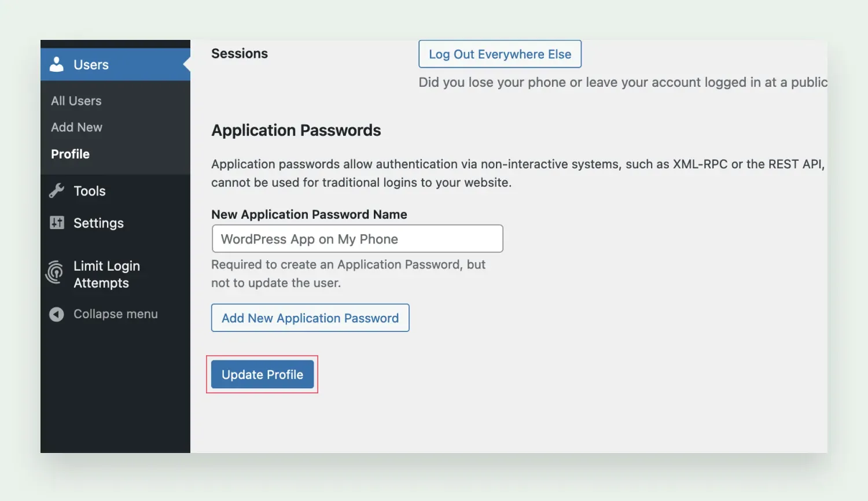
Task: Click the Settings sliders icon
Action: (x=57, y=223)
